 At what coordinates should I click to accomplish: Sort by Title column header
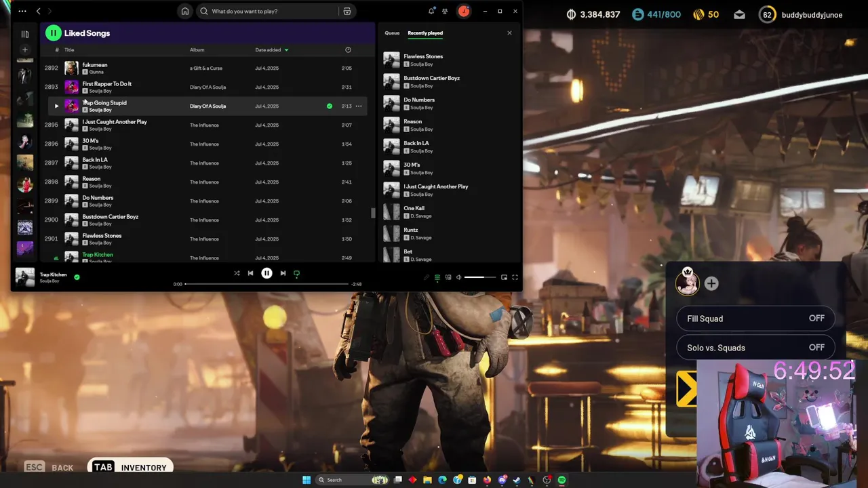pos(69,49)
